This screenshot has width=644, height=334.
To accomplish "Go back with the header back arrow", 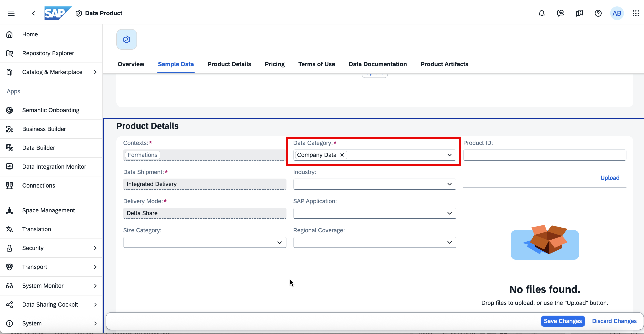I will (x=34, y=13).
